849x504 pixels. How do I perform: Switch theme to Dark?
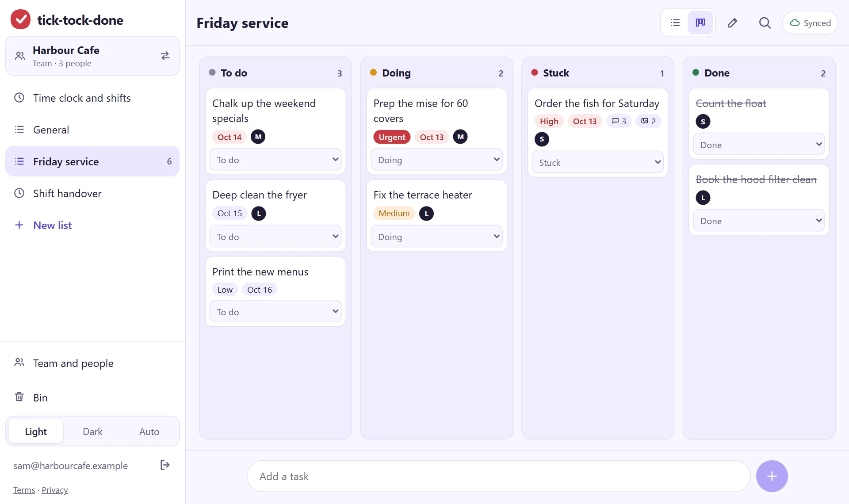point(92,431)
